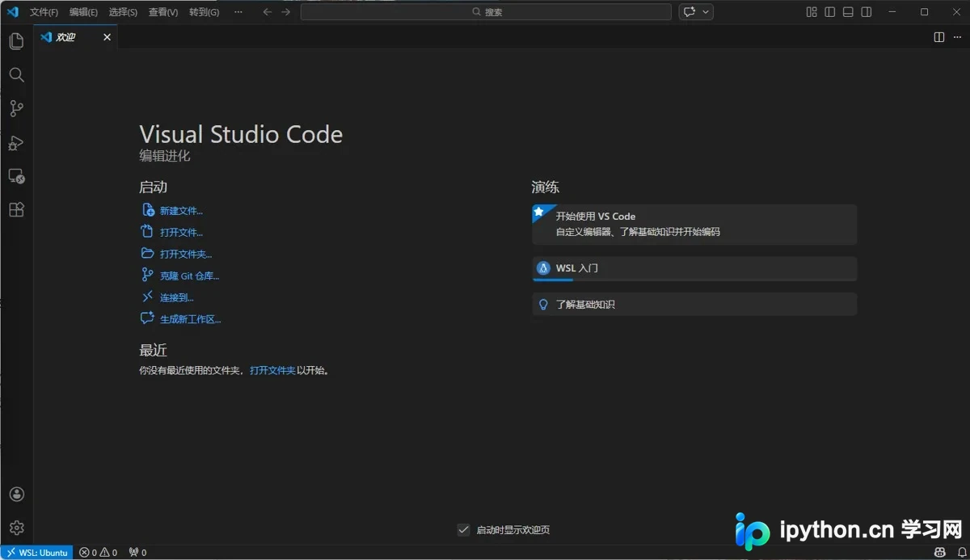The height and width of the screenshot is (560, 970).
Task: Toggle 启动时显示欢迎页 checkbox
Action: pos(463,530)
